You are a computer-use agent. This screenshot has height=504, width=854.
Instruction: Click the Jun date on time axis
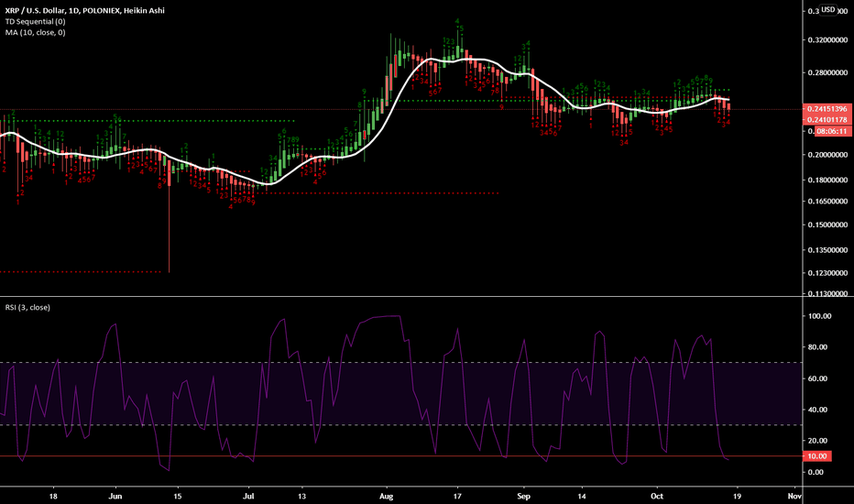point(115,497)
